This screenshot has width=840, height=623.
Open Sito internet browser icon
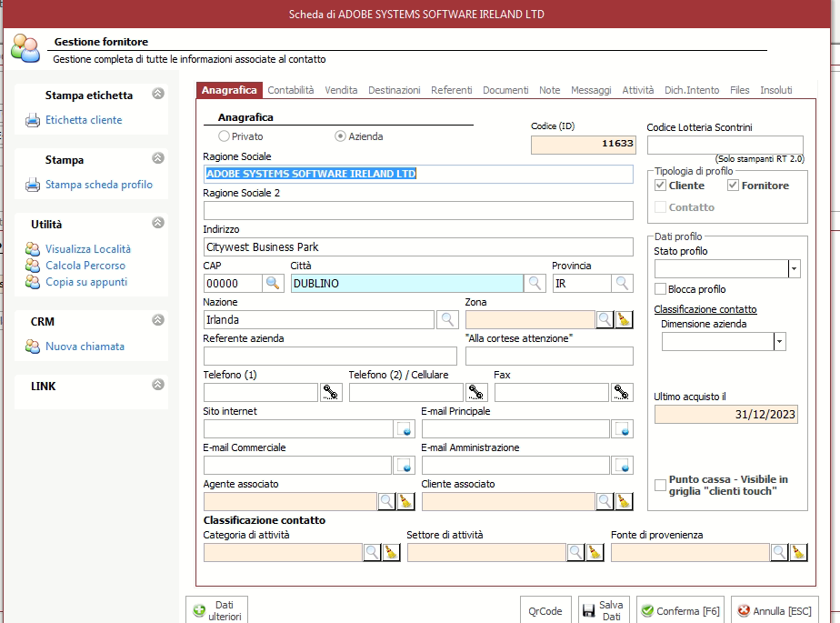coord(405,429)
